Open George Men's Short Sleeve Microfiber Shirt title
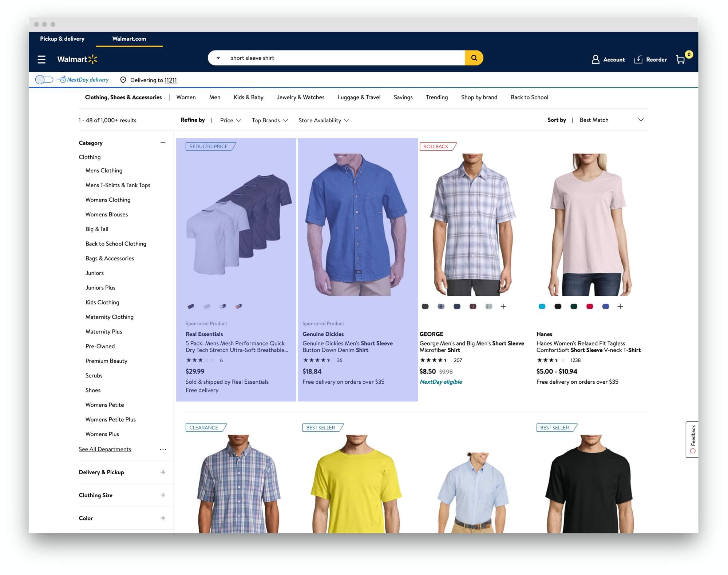728x575 pixels. tap(472, 347)
